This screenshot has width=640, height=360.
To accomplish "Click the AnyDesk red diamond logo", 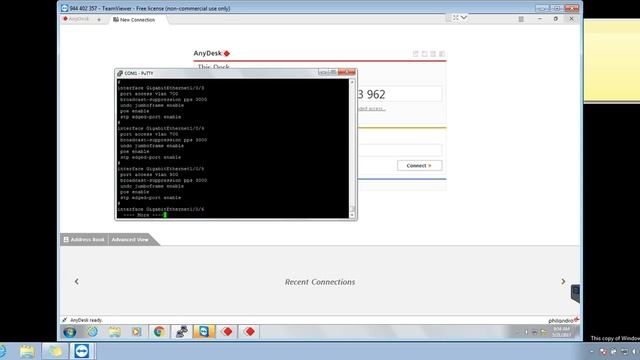I will pyautogui.click(x=227, y=53).
